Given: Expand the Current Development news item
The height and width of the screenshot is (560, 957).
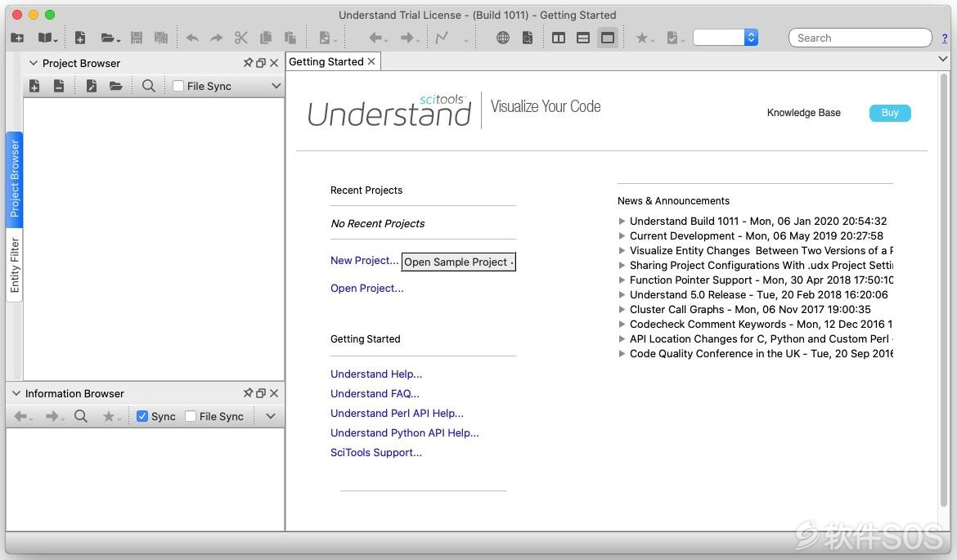Looking at the screenshot, I should [622, 235].
